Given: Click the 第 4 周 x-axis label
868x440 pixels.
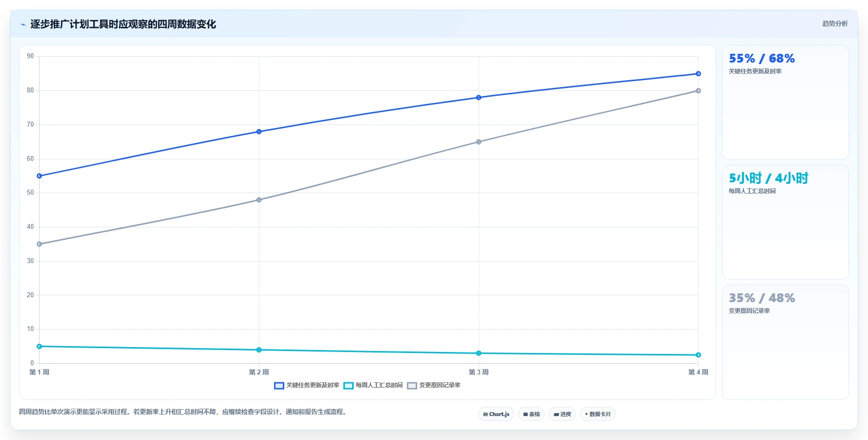Looking at the screenshot, I should click(699, 372).
